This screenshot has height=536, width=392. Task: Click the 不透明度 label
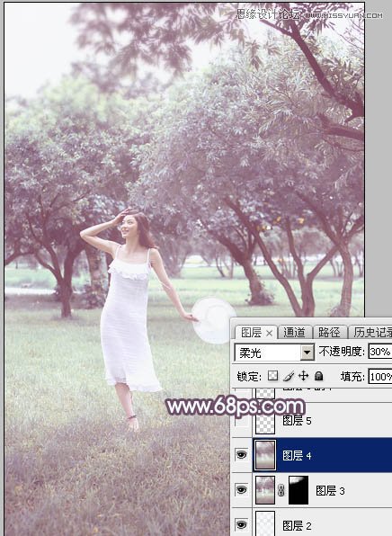click(342, 352)
